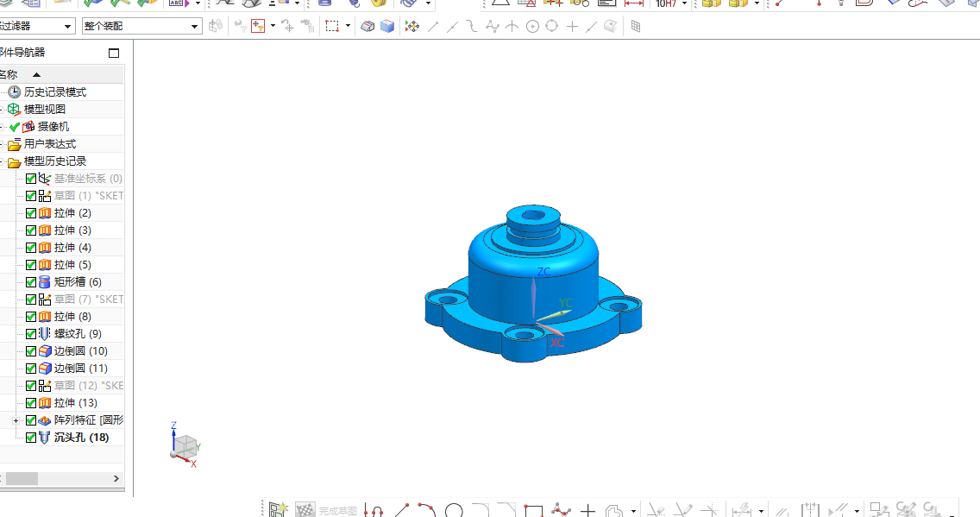Uncheck the 矩形槽 (6) feature checkbox
Image resolution: width=980 pixels, height=517 pixels.
31,282
